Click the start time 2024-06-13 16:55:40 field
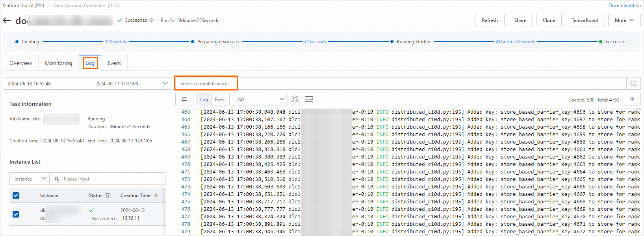 29,83
